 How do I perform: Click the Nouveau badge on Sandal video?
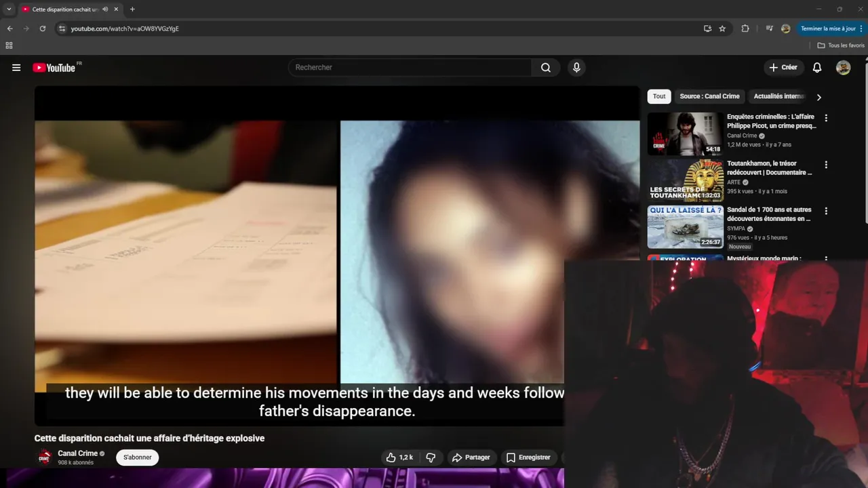740,247
